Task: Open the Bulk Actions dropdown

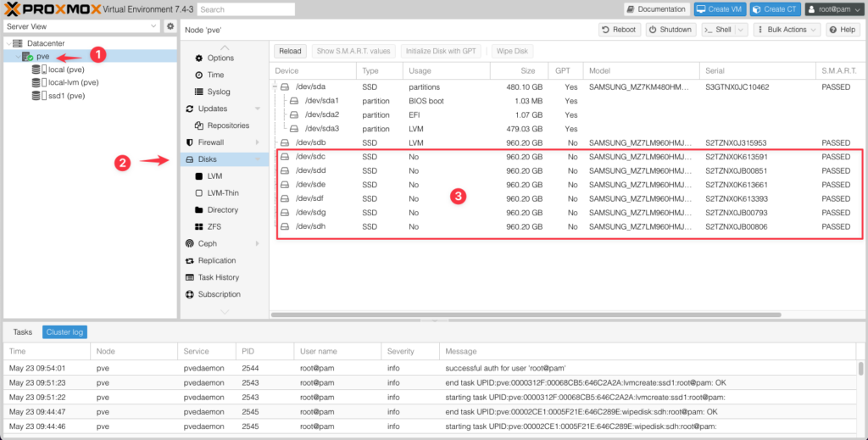Action: [x=786, y=30]
